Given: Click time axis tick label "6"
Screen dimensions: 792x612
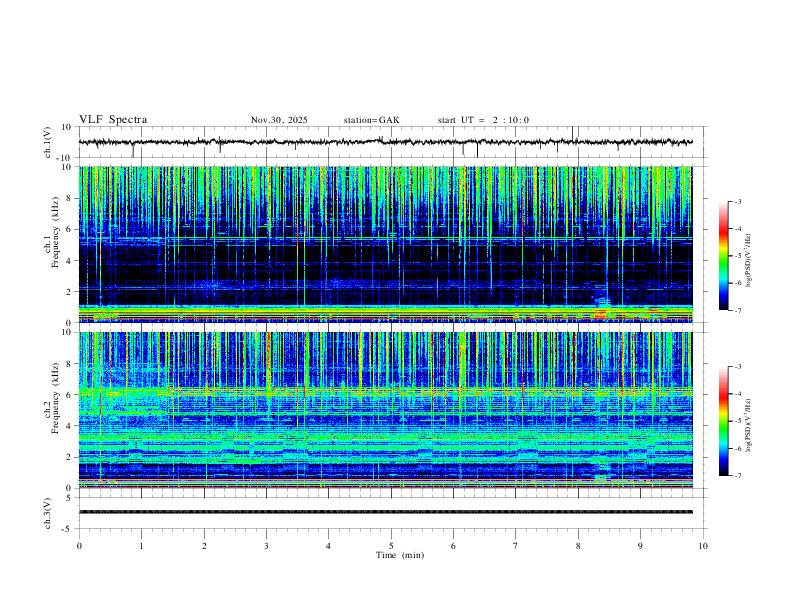Looking at the screenshot, I should (x=453, y=546).
